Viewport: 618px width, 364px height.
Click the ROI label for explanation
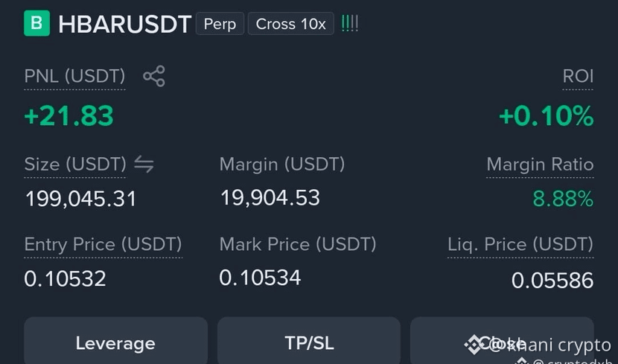578,76
